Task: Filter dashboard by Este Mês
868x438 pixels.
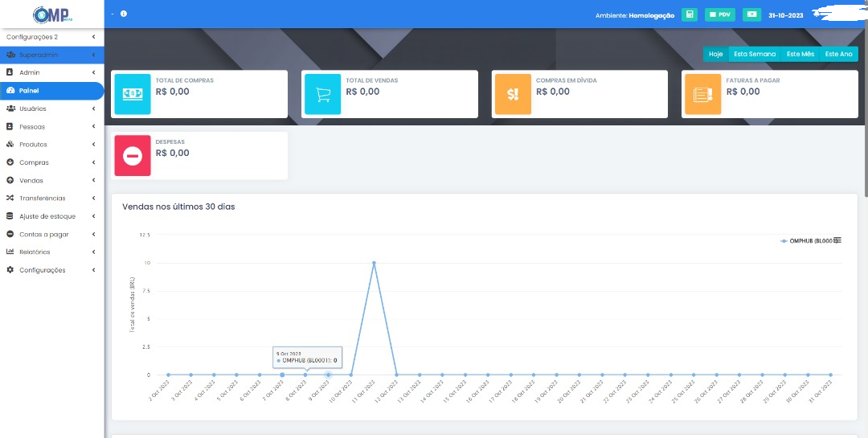Action: 800,55
